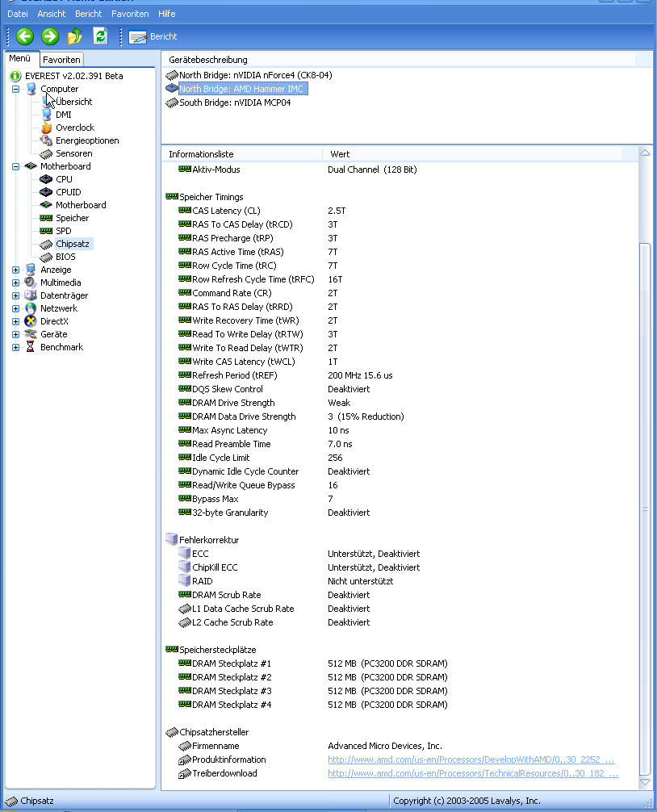
Task: Open the Favoriten menu
Action: 130,14
